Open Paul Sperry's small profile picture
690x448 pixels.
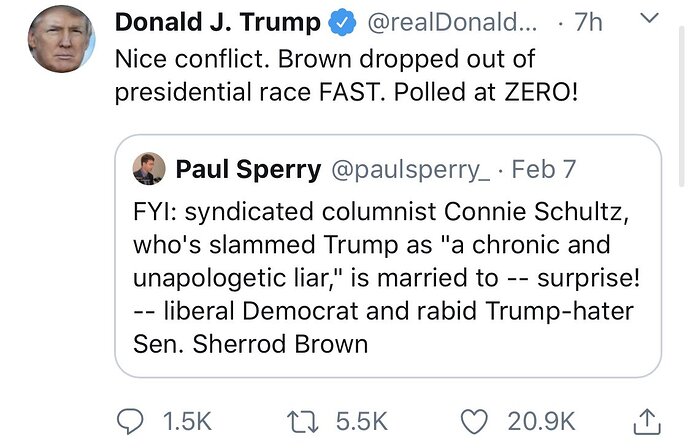[x=149, y=169]
